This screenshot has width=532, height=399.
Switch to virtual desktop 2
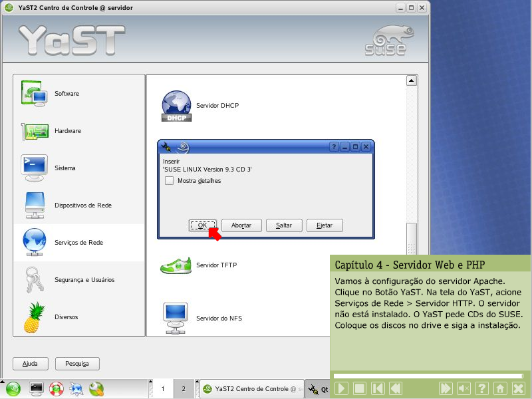click(184, 389)
